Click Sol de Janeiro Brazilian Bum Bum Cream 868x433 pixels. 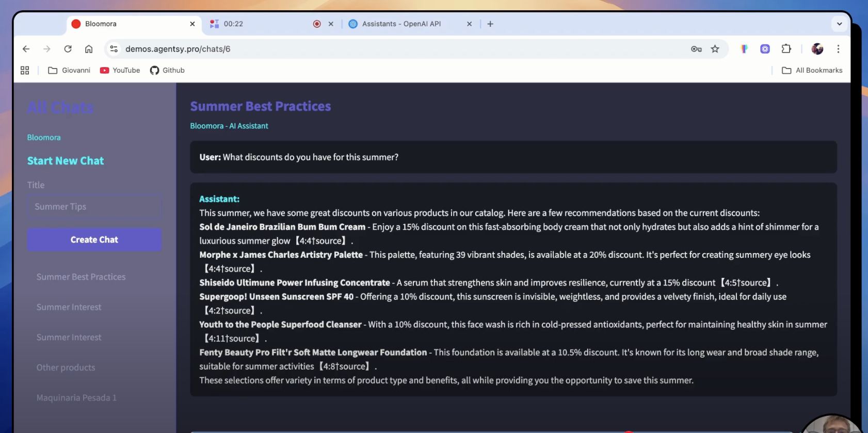pos(282,227)
